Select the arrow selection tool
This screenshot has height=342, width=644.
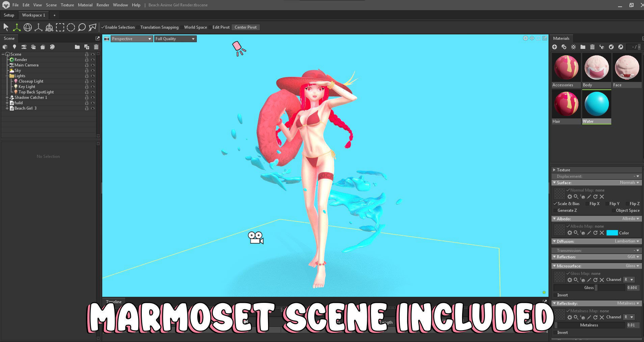pos(6,27)
